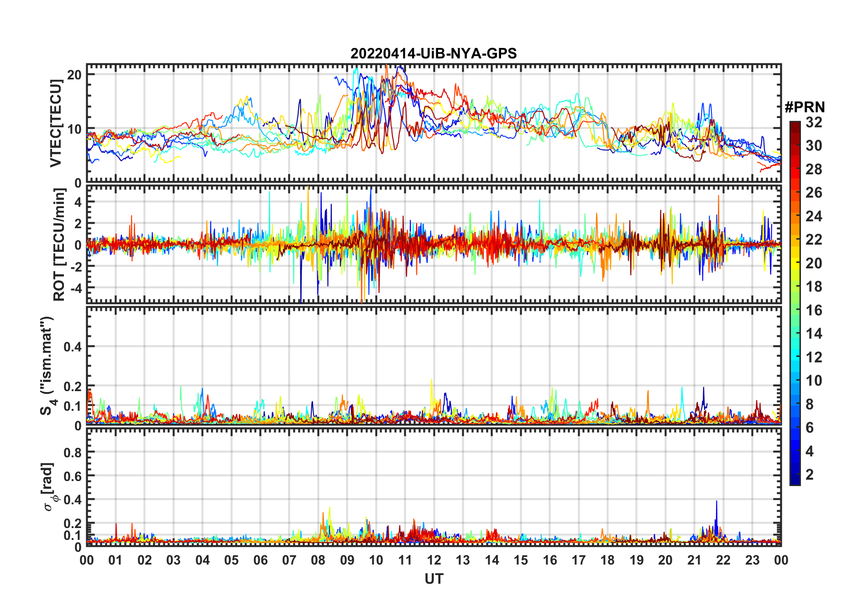Click the "4" tick on the ROT axis
Viewport: 868px width, 607px height.
pyautogui.click(x=78, y=202)
